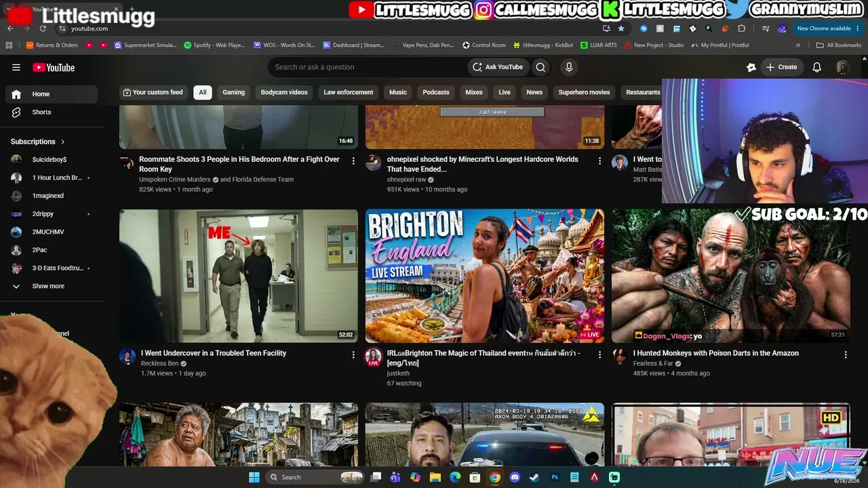Image resolution: width=868 pixels, height=488 pixels.
Task: Select the Mixes chip
Action: tap(474, 92)
